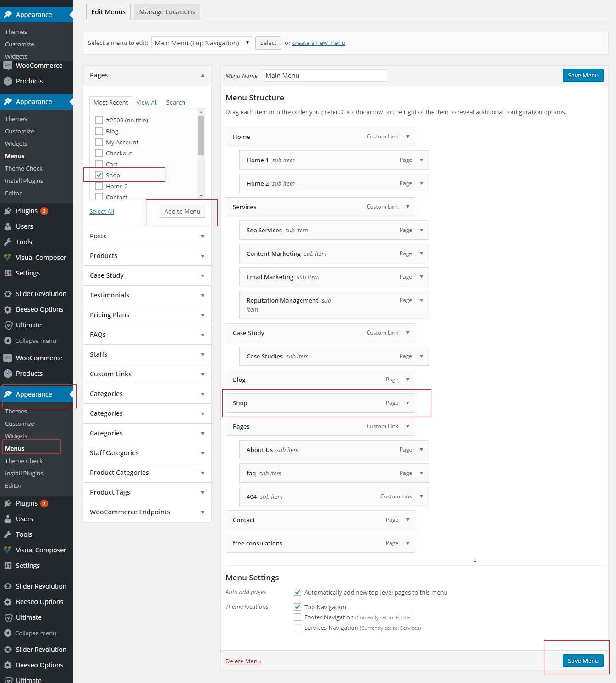Expand the WooCommerce Endpoints panel
616x683 pixels.
coord(202,512)
